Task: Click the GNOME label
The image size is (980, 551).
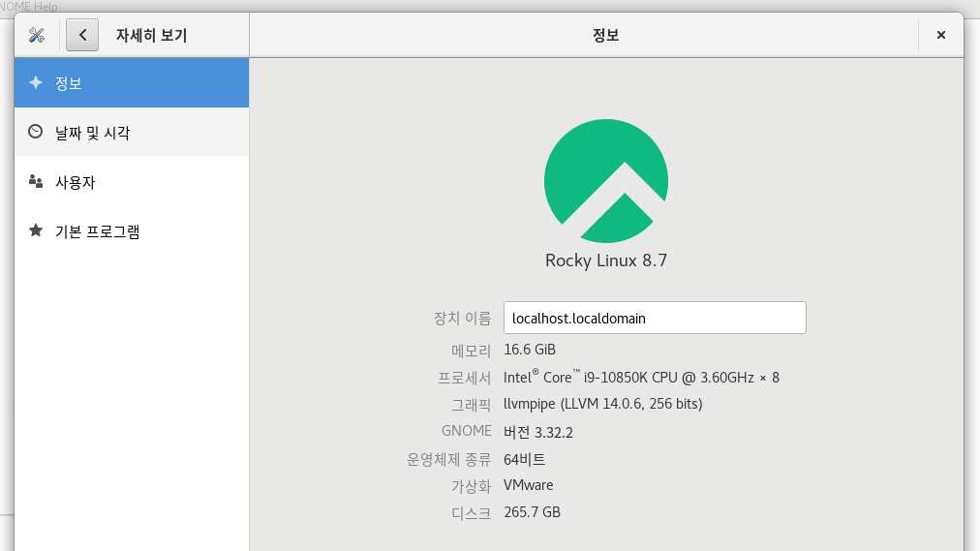Action: click(x=466, y=431)
